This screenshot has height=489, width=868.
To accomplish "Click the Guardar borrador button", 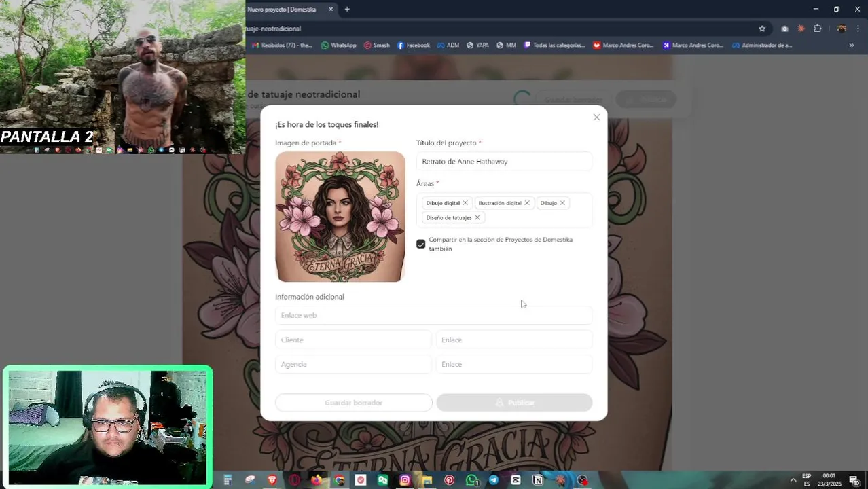I will (353, 403).
